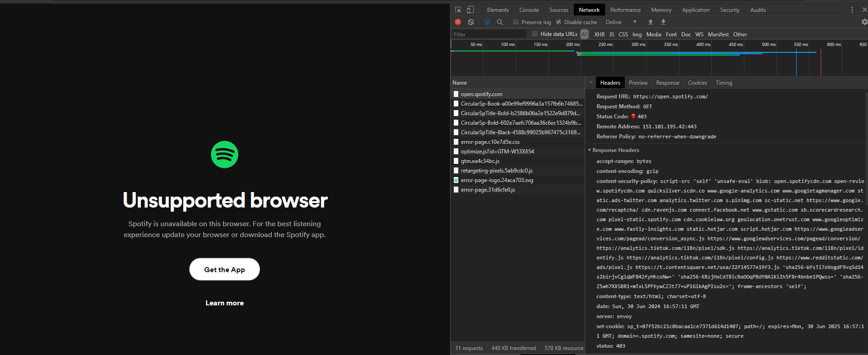Open Network settings gear icon

pos(864,22)
